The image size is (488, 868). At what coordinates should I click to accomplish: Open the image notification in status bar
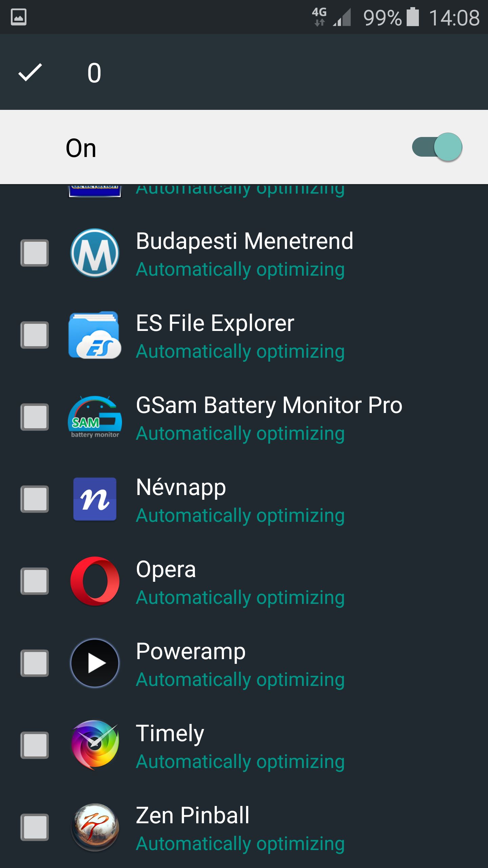19,17
